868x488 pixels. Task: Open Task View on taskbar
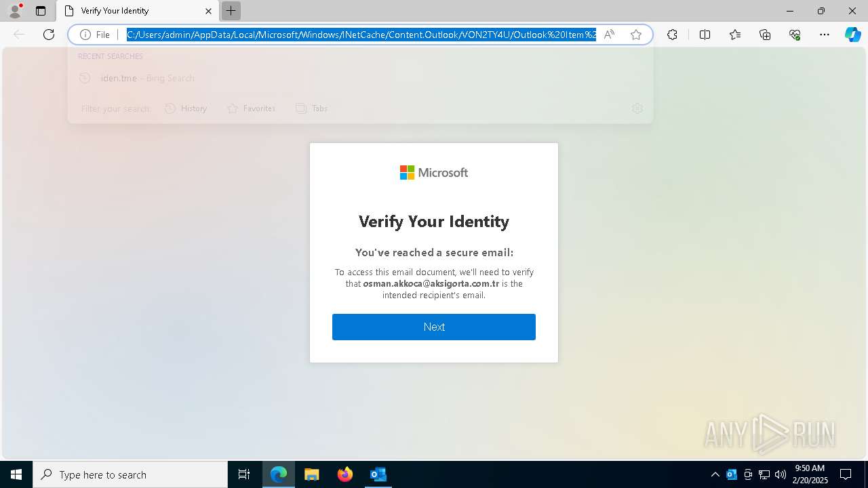coord(244,474)
